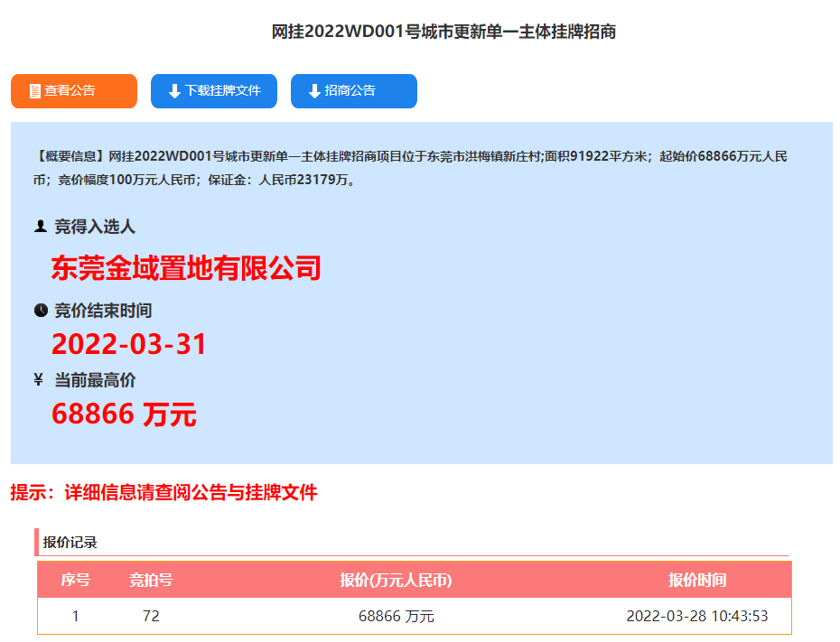Viewport: 840px width, 642px height.
Task: Select bidder number 72 in table
Action: 151,616
